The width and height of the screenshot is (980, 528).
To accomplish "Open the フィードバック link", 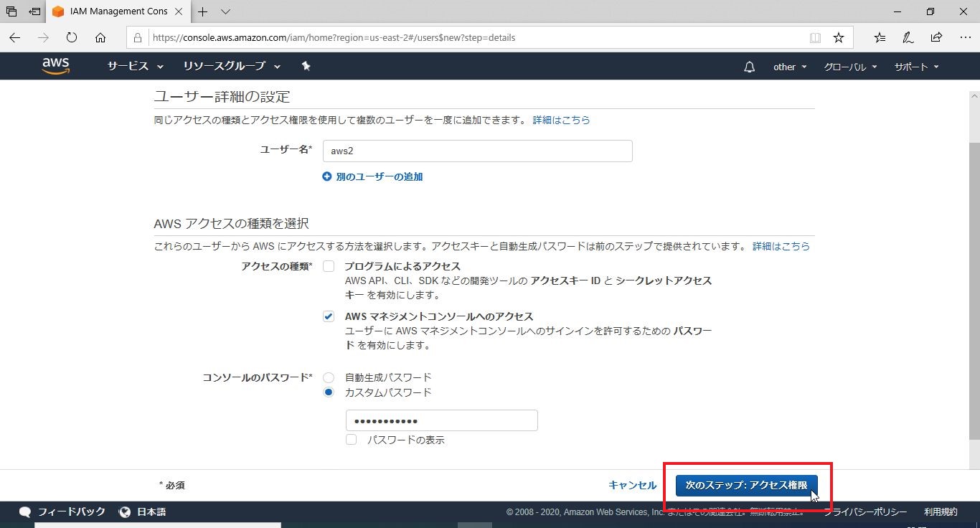I will 71,511.
